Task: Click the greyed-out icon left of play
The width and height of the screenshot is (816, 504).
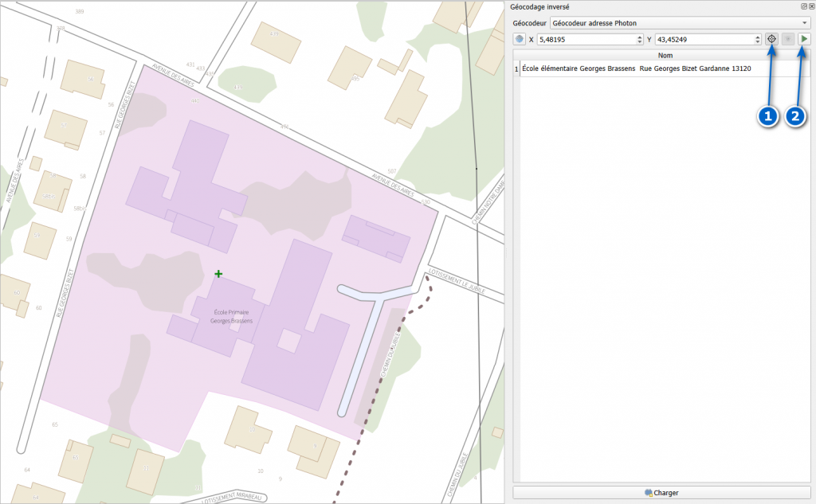Action: [788, 39]
